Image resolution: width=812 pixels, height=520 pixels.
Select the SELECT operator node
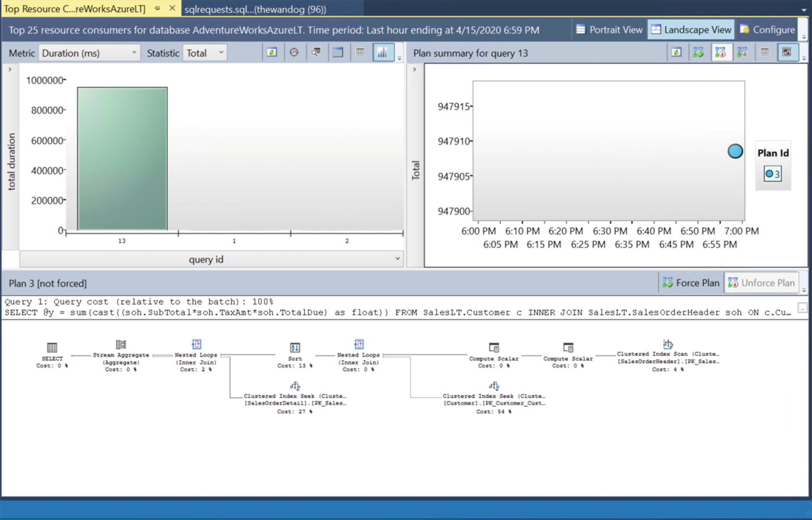pos(52,355)
